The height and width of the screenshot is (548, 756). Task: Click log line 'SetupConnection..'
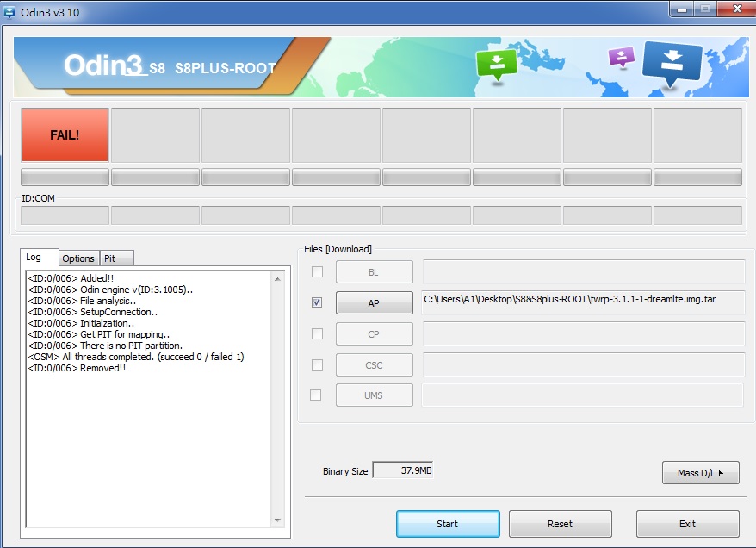[x=93, y=312]
